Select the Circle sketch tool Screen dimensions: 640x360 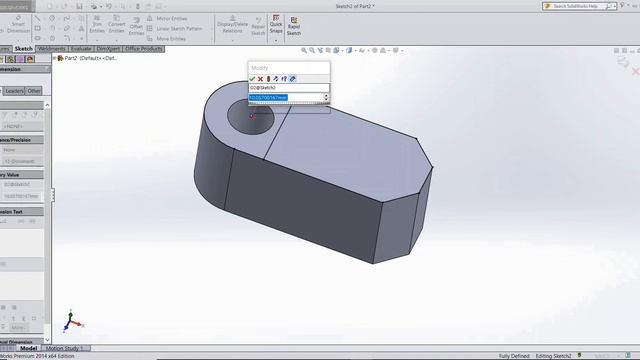click(52, 18)
